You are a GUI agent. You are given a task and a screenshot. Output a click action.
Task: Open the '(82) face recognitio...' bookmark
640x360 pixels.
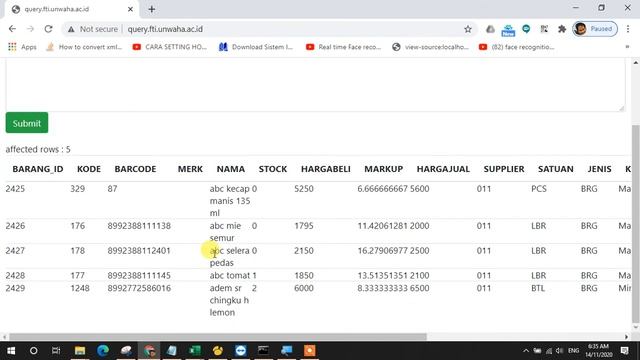click(x=517, y=47)
